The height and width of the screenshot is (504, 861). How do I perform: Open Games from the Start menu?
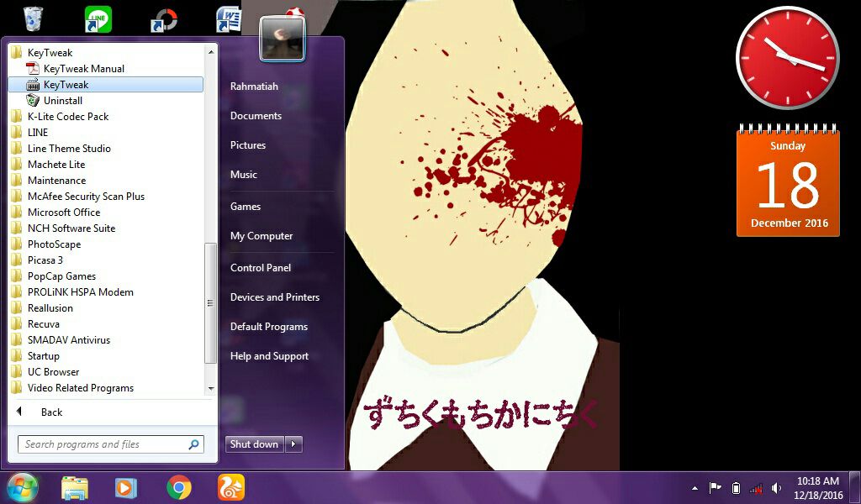[x=246, y=206]
